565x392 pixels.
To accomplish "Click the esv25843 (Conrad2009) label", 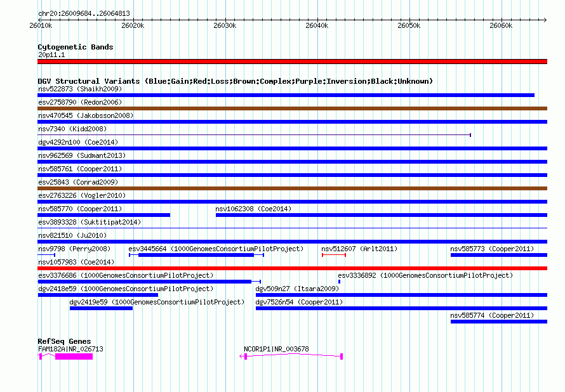I will click(x=78, y=182).
